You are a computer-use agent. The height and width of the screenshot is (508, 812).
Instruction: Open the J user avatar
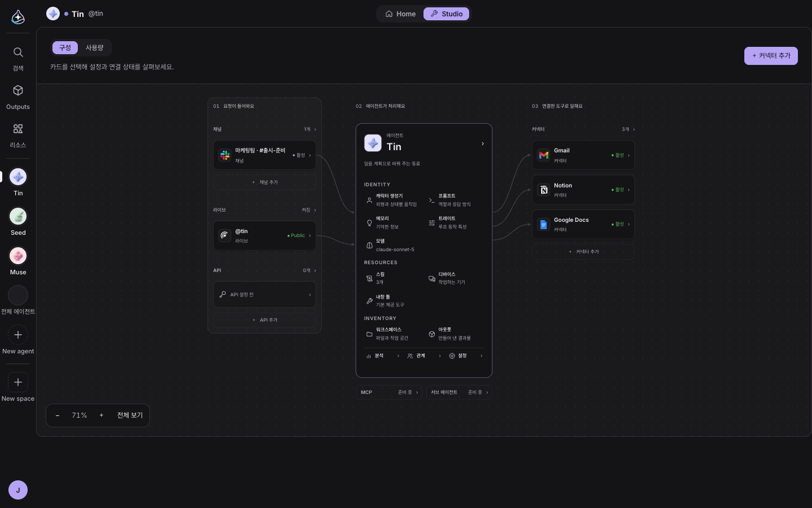pos(18,490)
